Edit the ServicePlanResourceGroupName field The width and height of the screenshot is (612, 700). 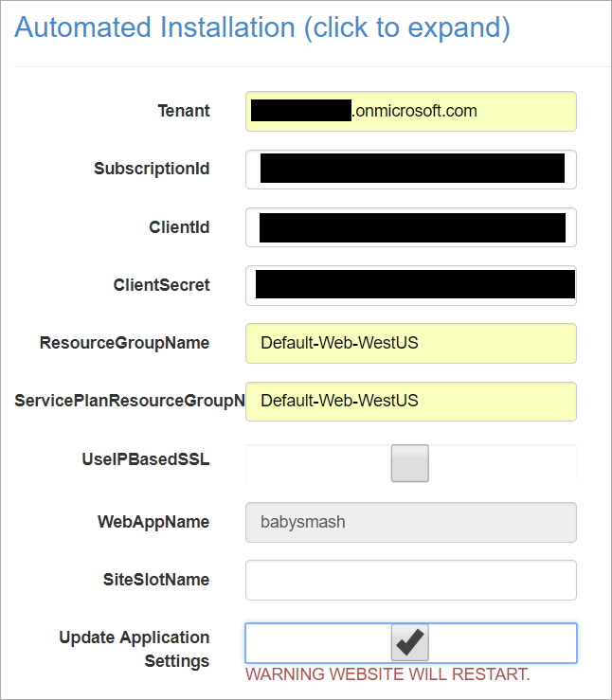pyautogui.click(x=410, y=402)
